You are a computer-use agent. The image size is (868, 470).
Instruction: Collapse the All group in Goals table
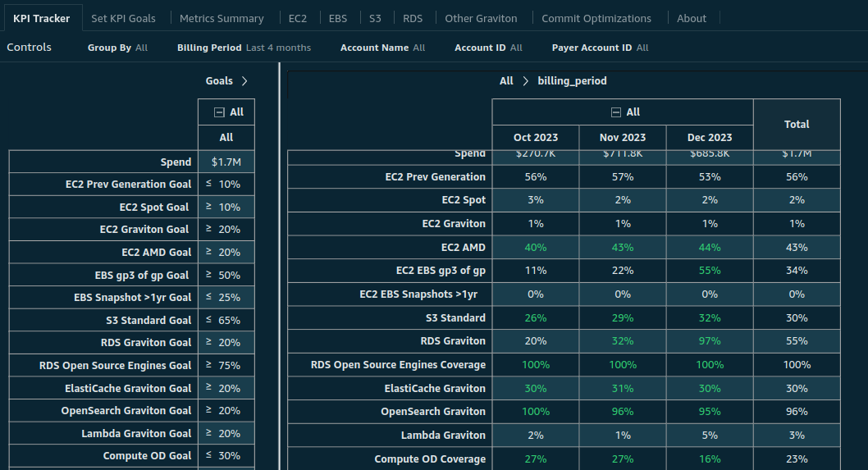[x=219, y=112]
